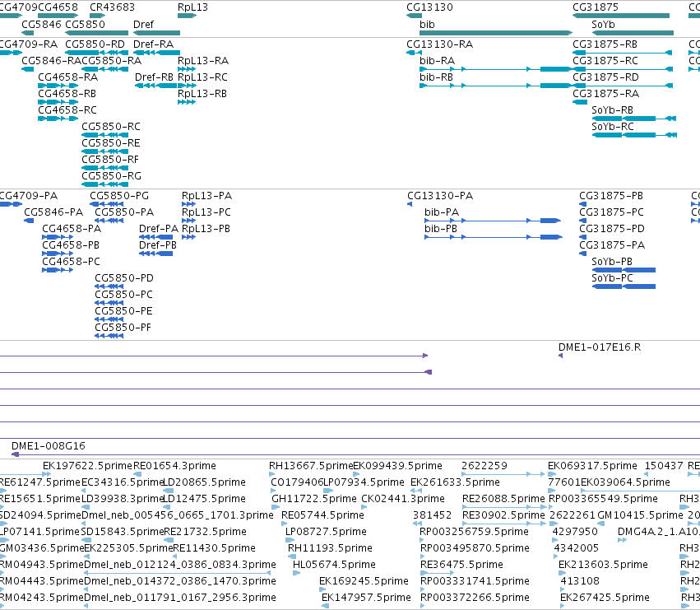Viewport: 700px width, 610px height.
Task: Click EST RE01654.3prime
Action: (174, 466)
